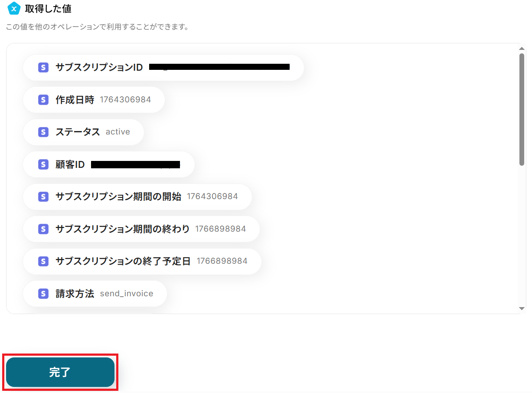532x393 pixels.
Task: Click the vertical scrollbar thumb
Action: 522,109
